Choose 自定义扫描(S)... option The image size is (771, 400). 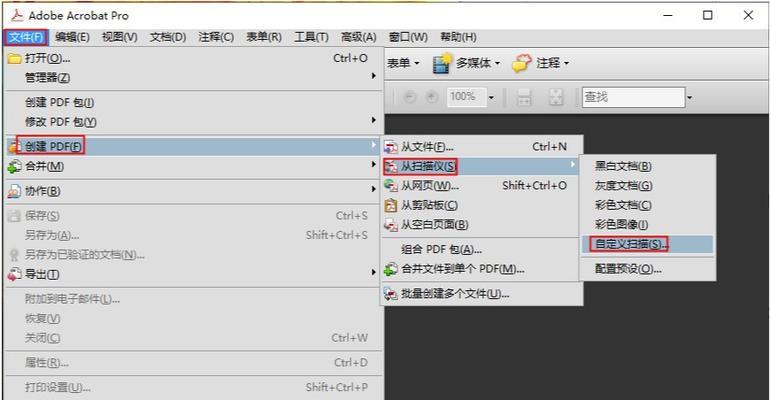pyautogui.click(x=648, y=244)
